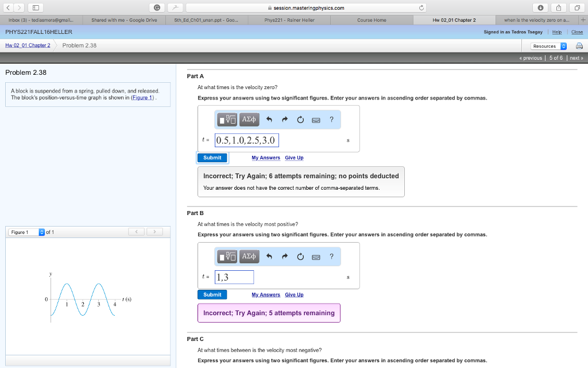The image size is (588, 368).
Task: Go to next figure using right arrow
Action: (154, 232)
